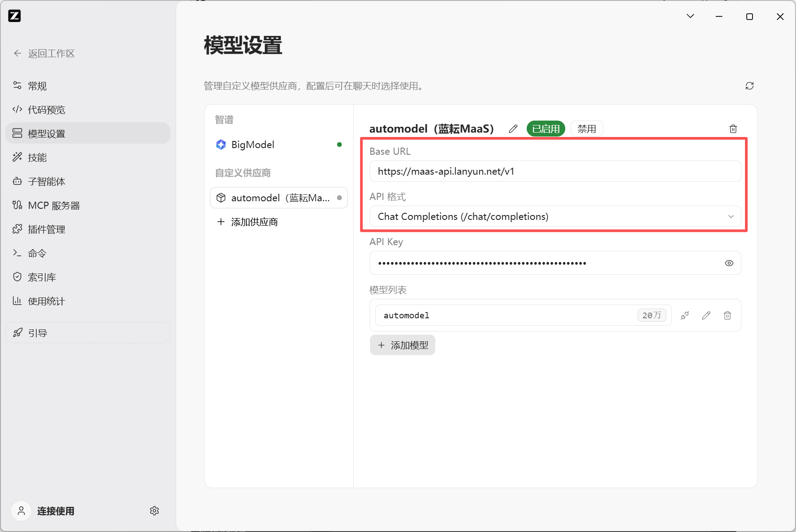The width and height of the screenshot is (796, 532).
Task: Launch the 引导 onboarding guide
Action: 88,332
